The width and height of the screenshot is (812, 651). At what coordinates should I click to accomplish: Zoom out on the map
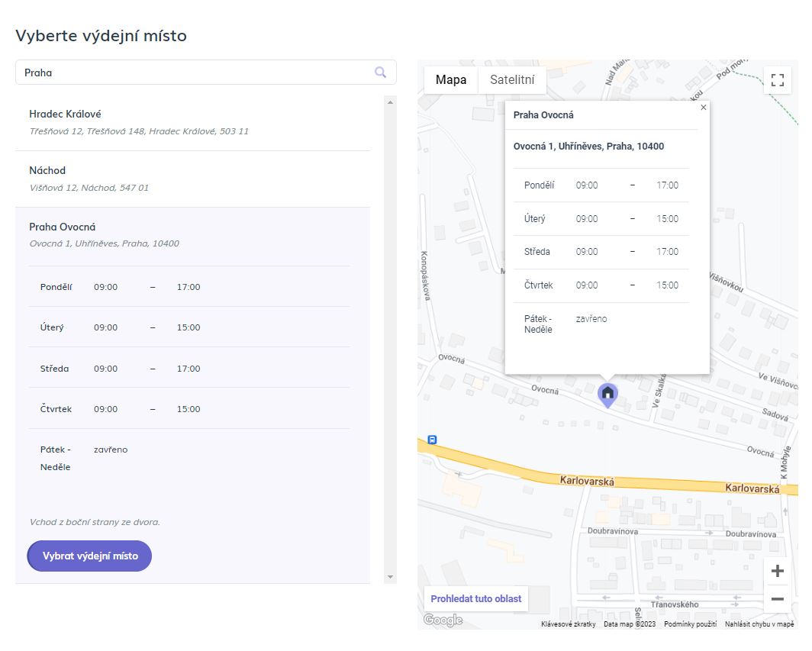777,599
